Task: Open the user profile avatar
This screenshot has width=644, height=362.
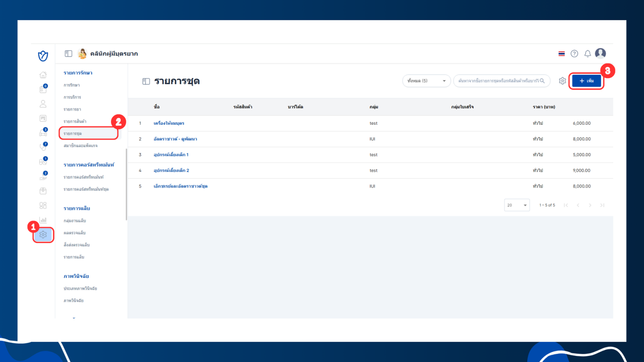Action: pos(600,53)
